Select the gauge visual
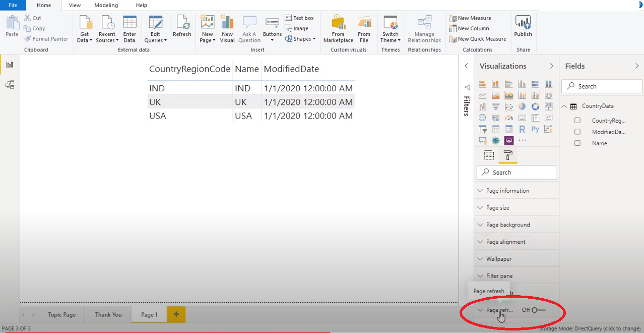This screenshot has width=644, height=333. click(x=509, y=118)
